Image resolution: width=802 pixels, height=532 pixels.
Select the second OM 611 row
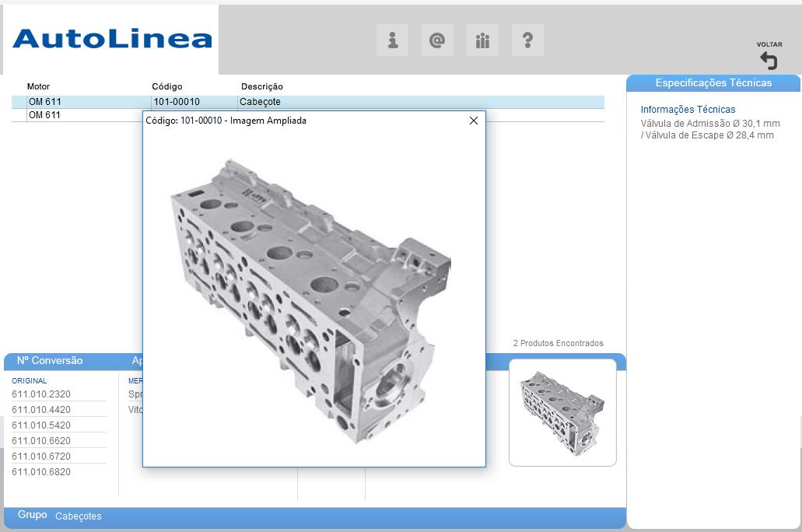(44, 115)
